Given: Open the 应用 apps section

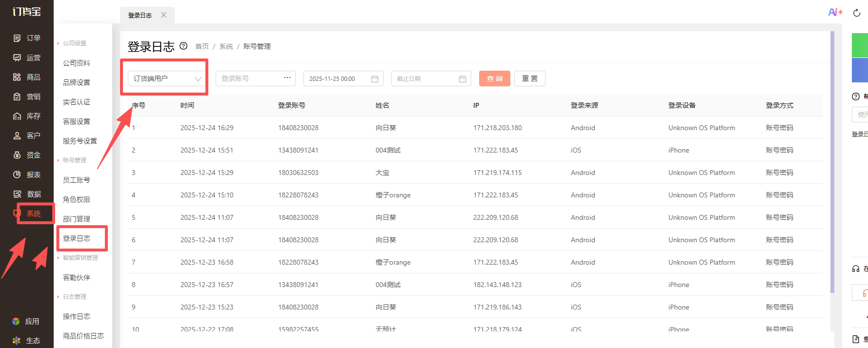Looking at the screenshot, I should pyautogui.click(x=26, y=321).
